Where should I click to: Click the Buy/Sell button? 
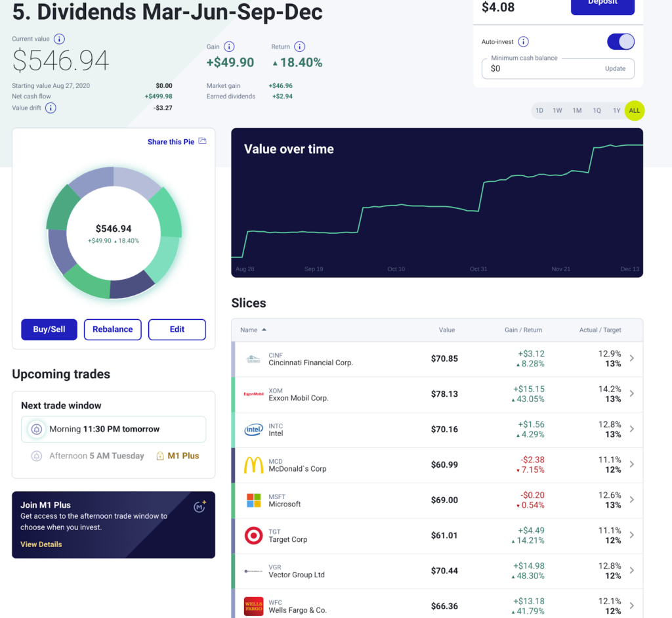pyautogui.click(x=49, y=330)
